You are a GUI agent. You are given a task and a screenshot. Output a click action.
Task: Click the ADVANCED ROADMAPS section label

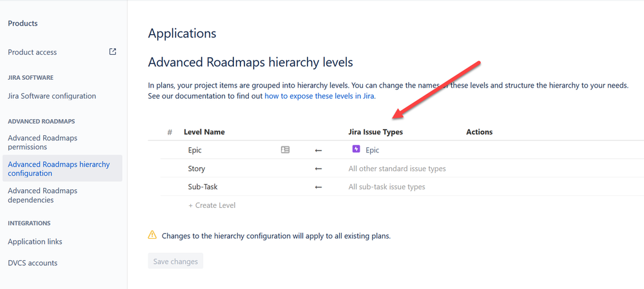(41, 122)
